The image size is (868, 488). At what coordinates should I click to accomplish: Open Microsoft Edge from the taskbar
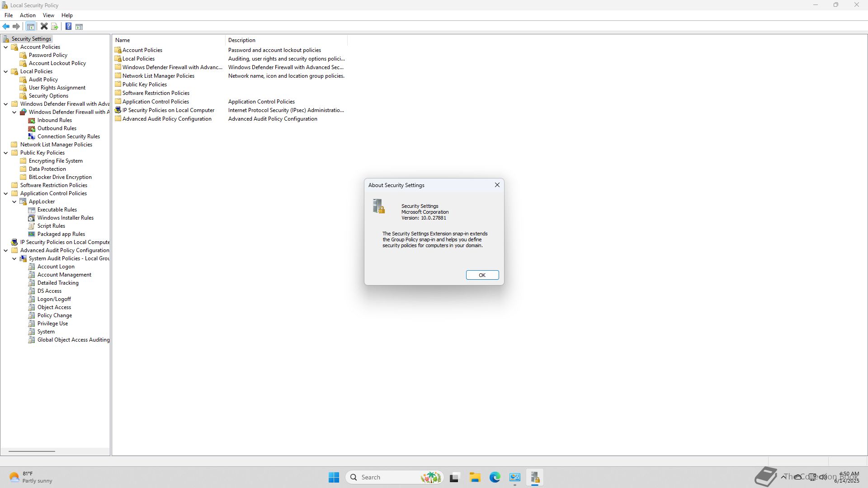click(495, 477)
